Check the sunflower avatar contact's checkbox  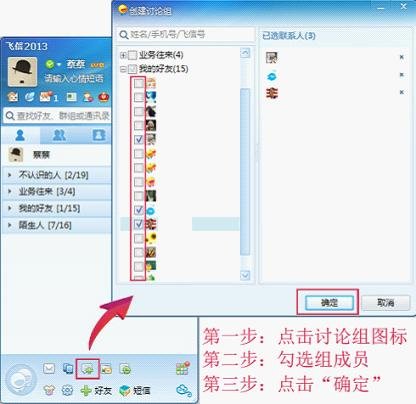(139, 238)
